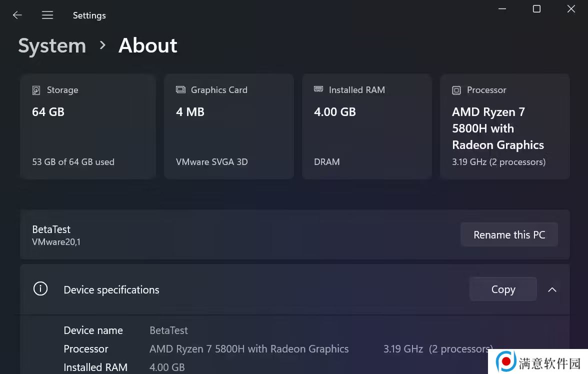The height and width of the screenshot is (374, 588).
Task: Select the "53 GB of 64 GB used" text
Action: (73, 162)
